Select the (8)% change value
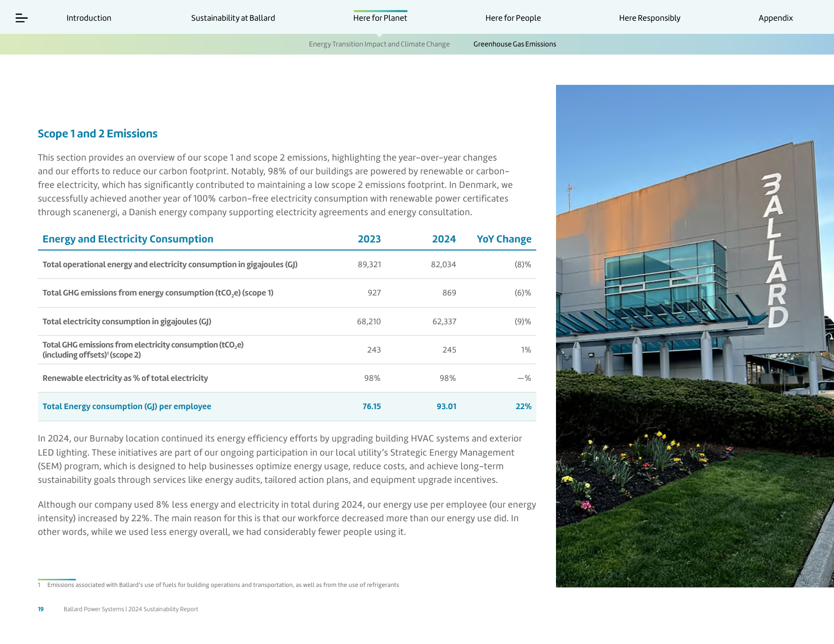Image resolution: width=834 pixels, height=644 pixels. tap(523, 265)
